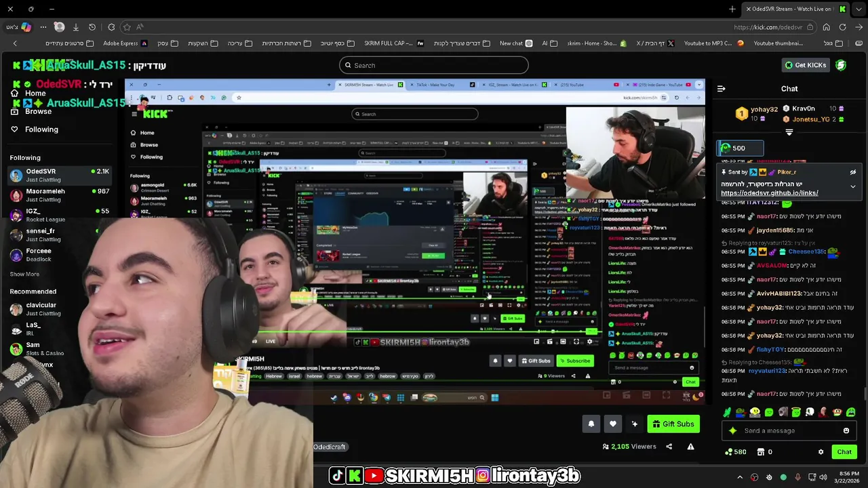Open Youtube to MP3 bookmark
The width and height of the screenshot is (868, 488).
coord(713,43)
